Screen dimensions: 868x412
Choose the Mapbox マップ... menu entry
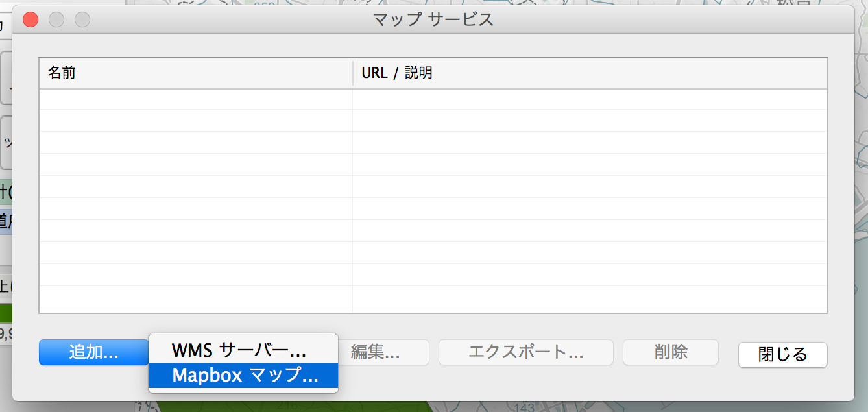tap(245, 375)
